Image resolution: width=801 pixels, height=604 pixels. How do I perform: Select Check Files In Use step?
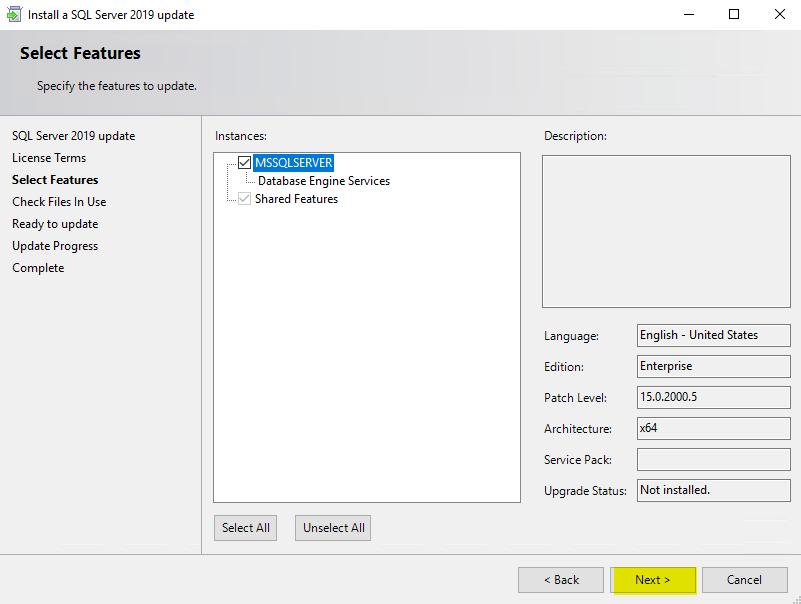[x=59, y=202]
